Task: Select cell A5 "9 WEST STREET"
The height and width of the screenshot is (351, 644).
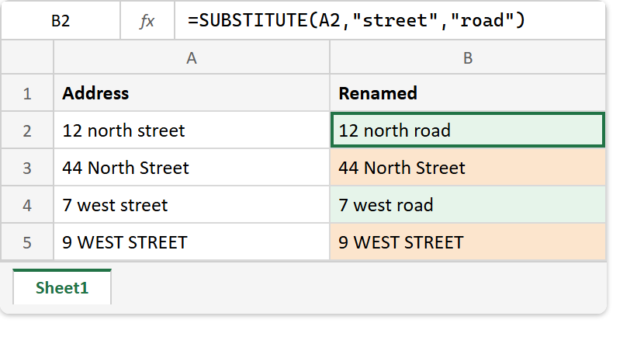Action: [x=192, y=242]
